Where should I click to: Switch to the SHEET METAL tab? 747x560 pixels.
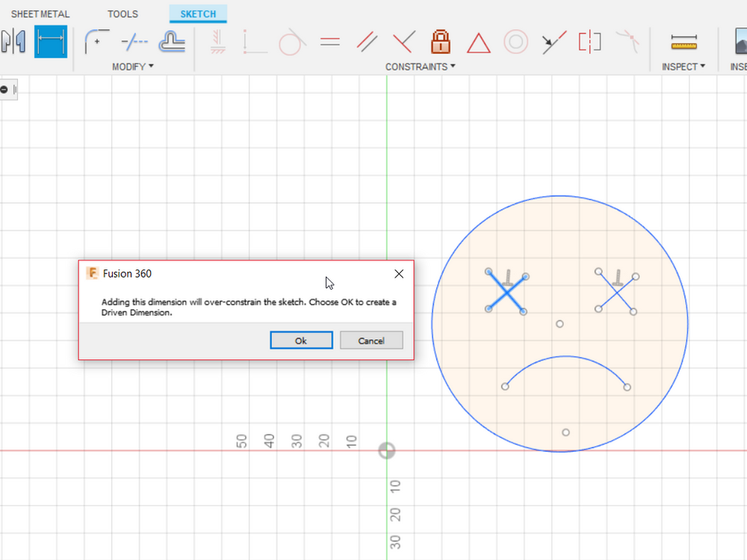pyautogui.click(x=40, y=13)
